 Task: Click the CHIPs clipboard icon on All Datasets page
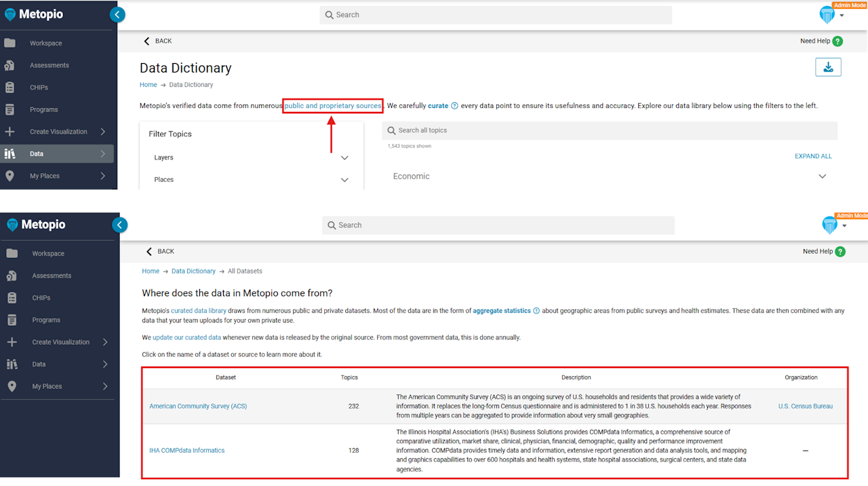pyautogui.click(x=12, y=298)
